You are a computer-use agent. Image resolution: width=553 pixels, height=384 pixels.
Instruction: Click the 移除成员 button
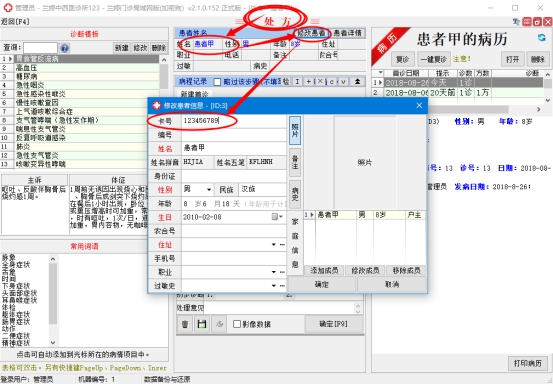click(406, 270)
